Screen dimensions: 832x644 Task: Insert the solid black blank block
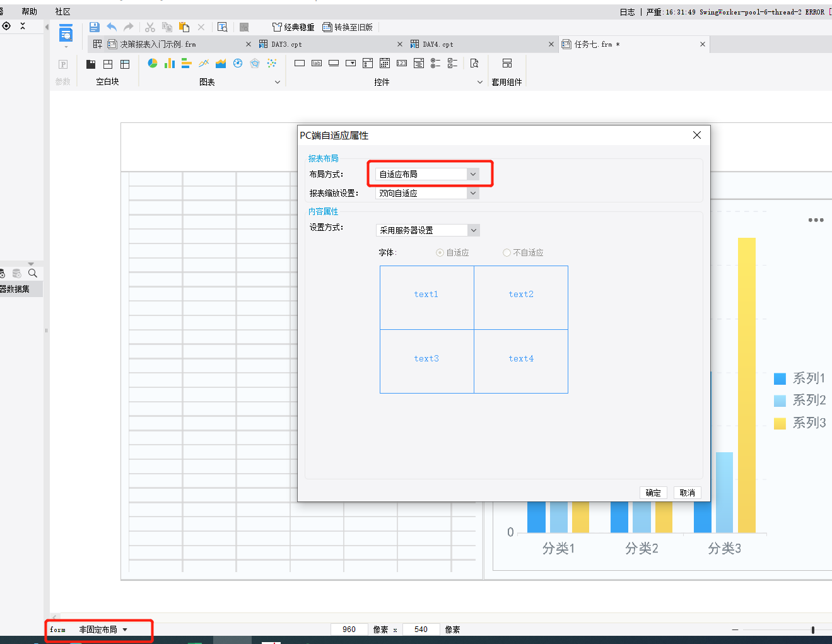(91, 64)
